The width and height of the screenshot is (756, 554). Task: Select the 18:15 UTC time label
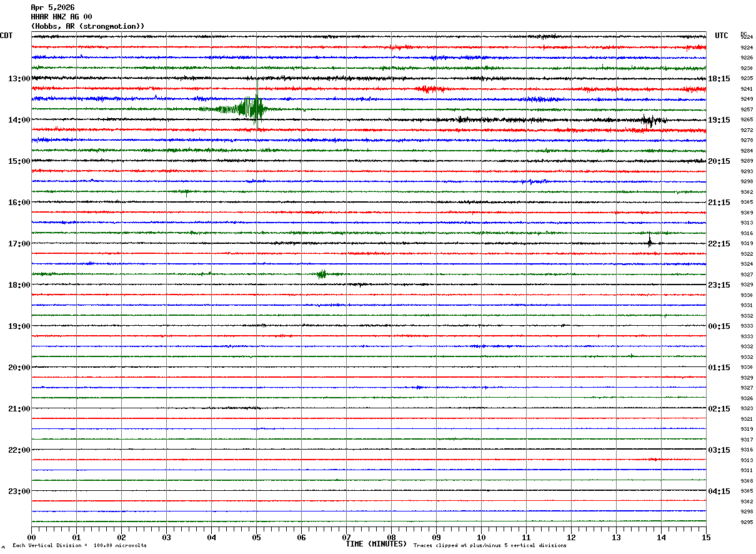pyautogui.click(x=719, y=79)
